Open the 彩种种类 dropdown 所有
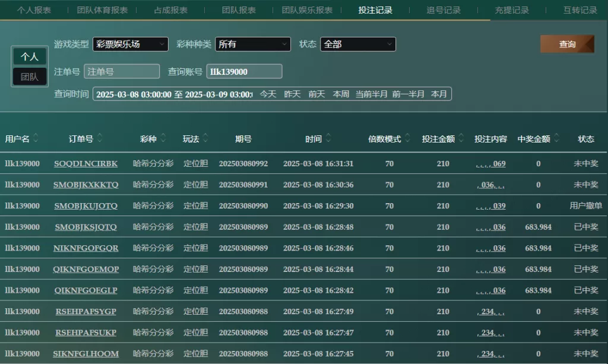This screenshot has width=608, height=364. pyautogui.click(x=253, y=44)
